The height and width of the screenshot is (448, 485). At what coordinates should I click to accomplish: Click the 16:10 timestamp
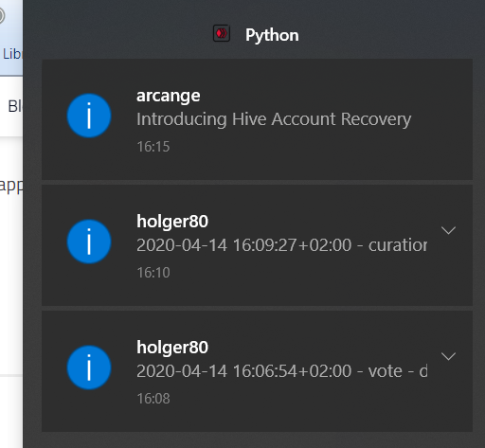click(x=153, y=273)
